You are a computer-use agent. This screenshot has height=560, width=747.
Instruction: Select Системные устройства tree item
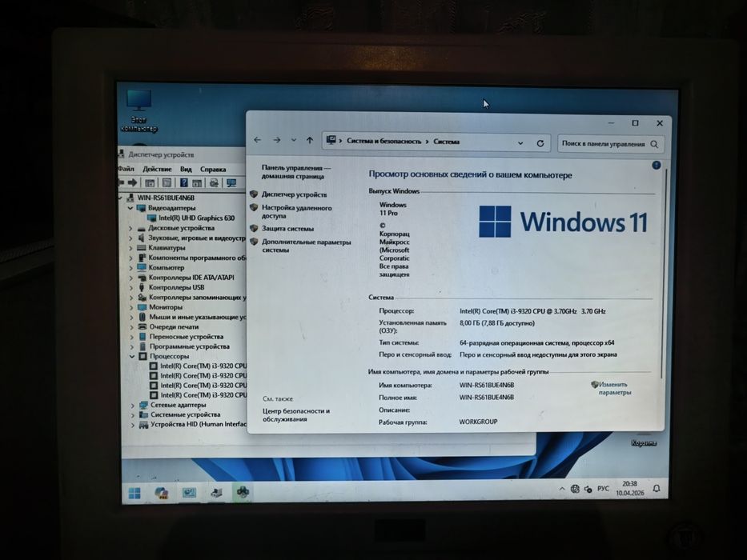pos(185,414)
